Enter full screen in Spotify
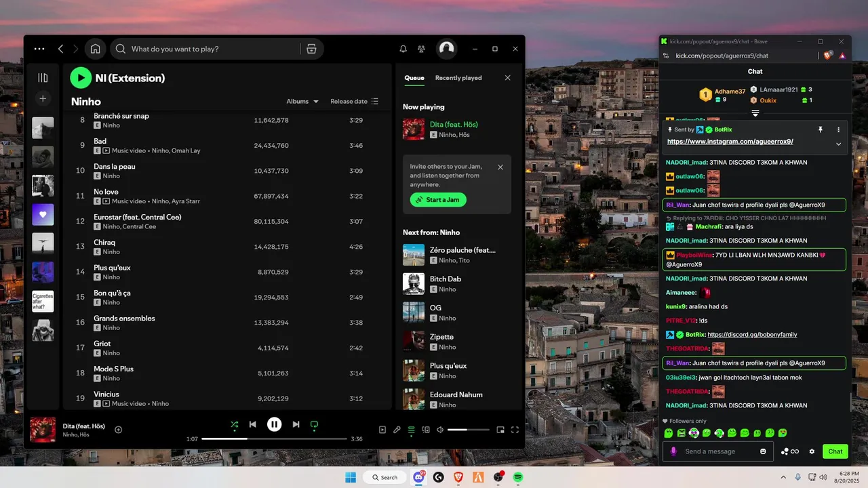Viewport: 868px width, 488px height. [515, 430]
